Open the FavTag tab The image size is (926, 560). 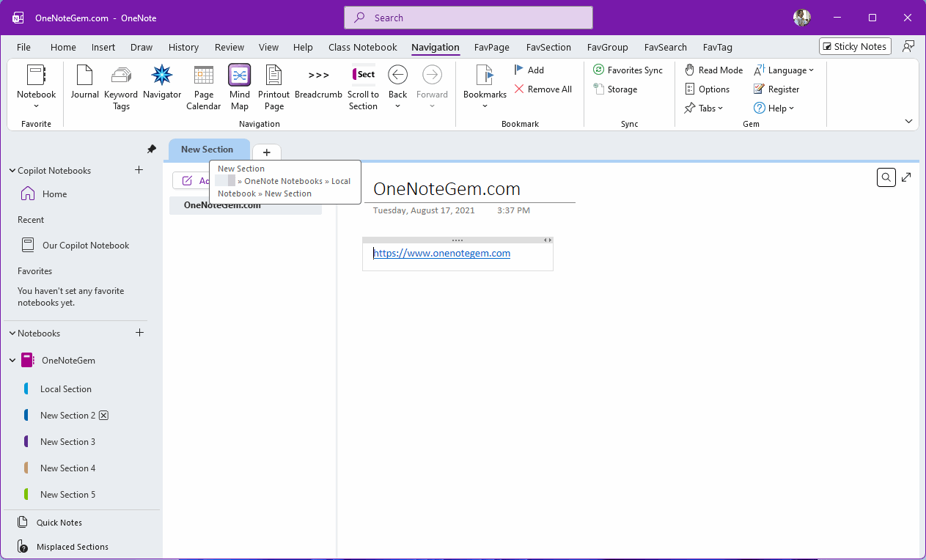click(x=718, y=47)
